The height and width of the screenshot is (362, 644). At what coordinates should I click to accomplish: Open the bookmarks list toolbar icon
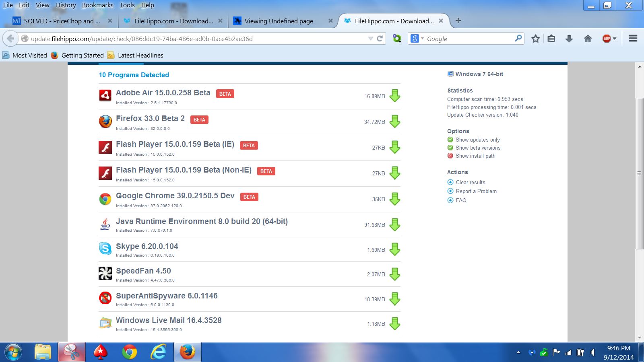tap(551, 39)
